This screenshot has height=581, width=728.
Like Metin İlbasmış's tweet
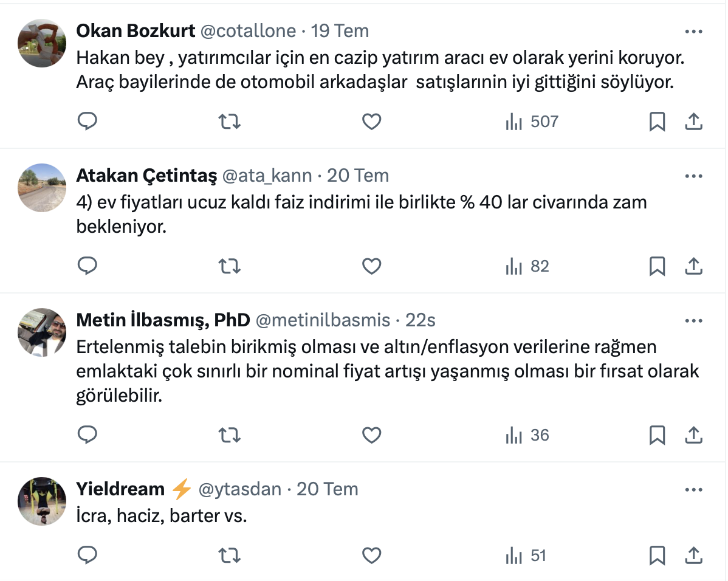point(371,435)
